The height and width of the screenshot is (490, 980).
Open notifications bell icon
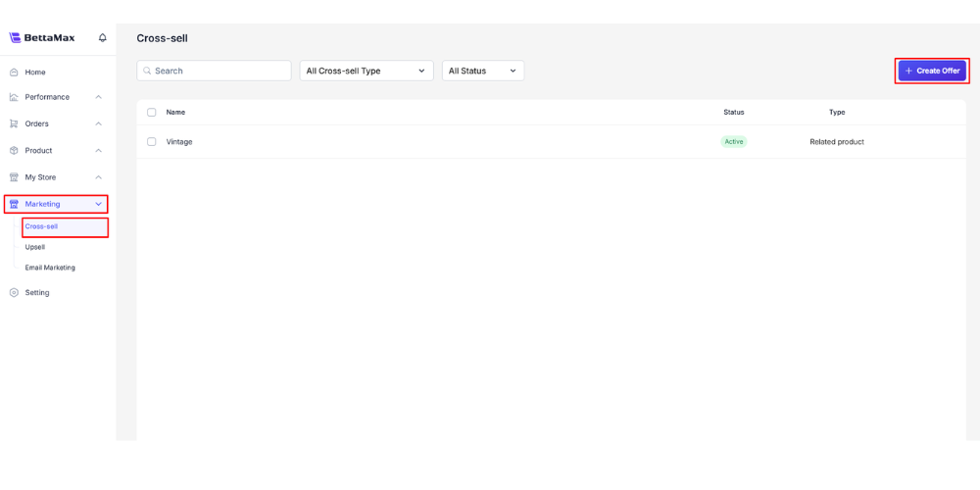point(103,37)
